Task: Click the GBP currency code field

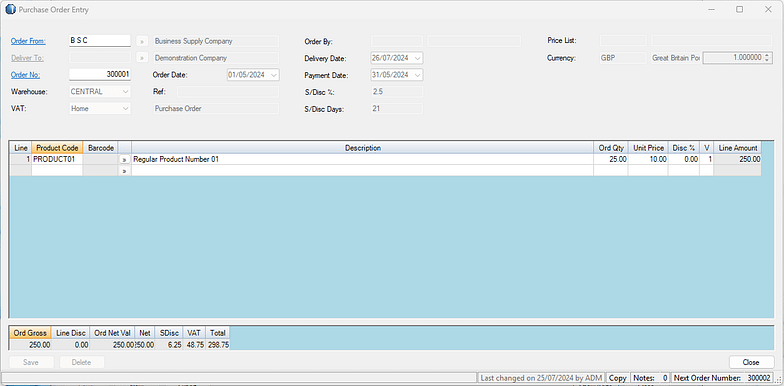Action: [x=623, y=58]
